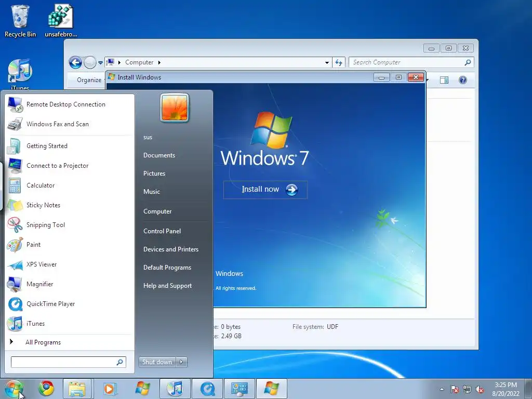Select iTunes desktop shortcut
Screen dimensions: 532x399
click(20, 75)
